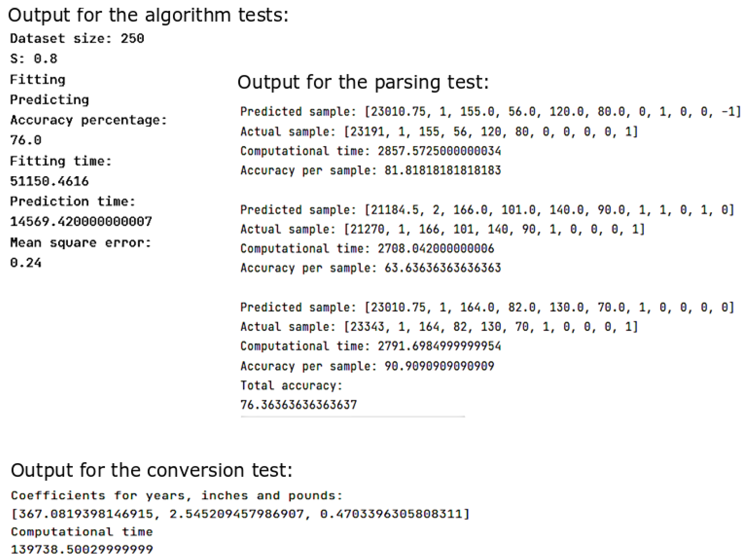The image size is (747, 560).
Task: Click the "Dataset size: 250" line
Action: pos(77,39)
